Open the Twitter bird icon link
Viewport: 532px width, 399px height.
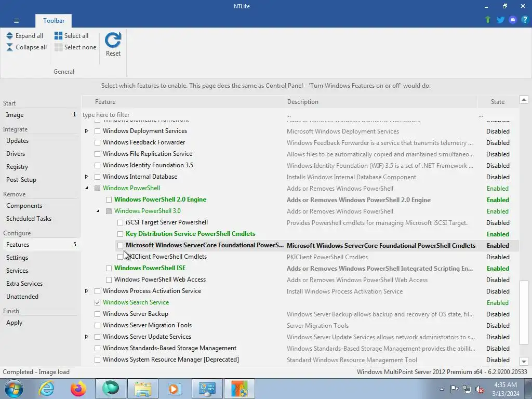coord(500,20)
